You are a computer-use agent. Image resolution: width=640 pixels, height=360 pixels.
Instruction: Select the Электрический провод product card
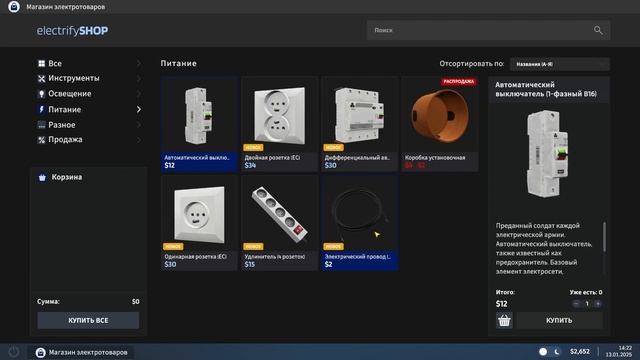click(360, 223)
